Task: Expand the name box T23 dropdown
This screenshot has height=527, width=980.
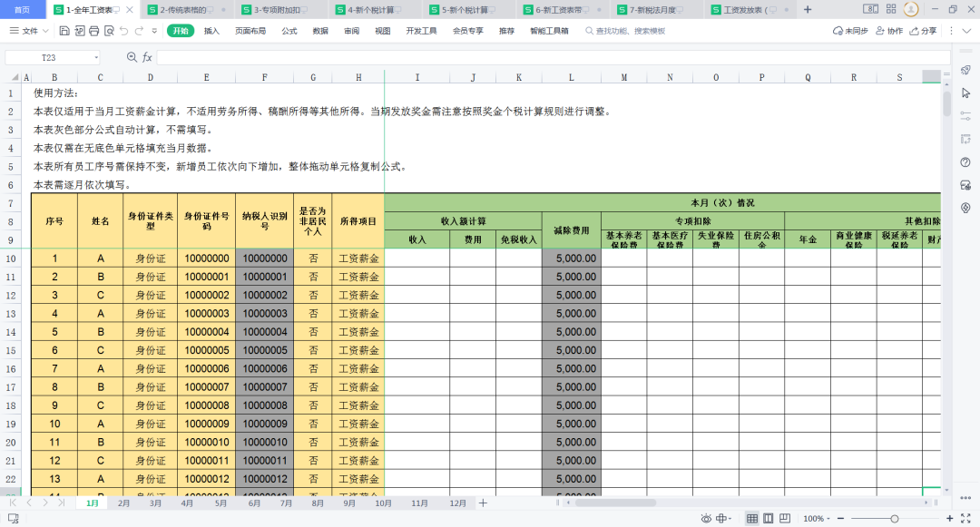Action: pyautogui.click(x=96, y=57)
